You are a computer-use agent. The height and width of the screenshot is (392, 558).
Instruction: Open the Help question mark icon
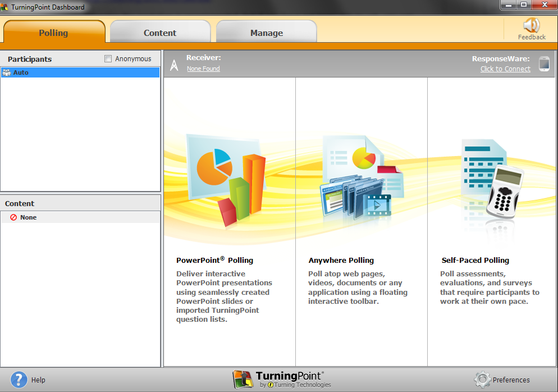[x=19, y=380]
